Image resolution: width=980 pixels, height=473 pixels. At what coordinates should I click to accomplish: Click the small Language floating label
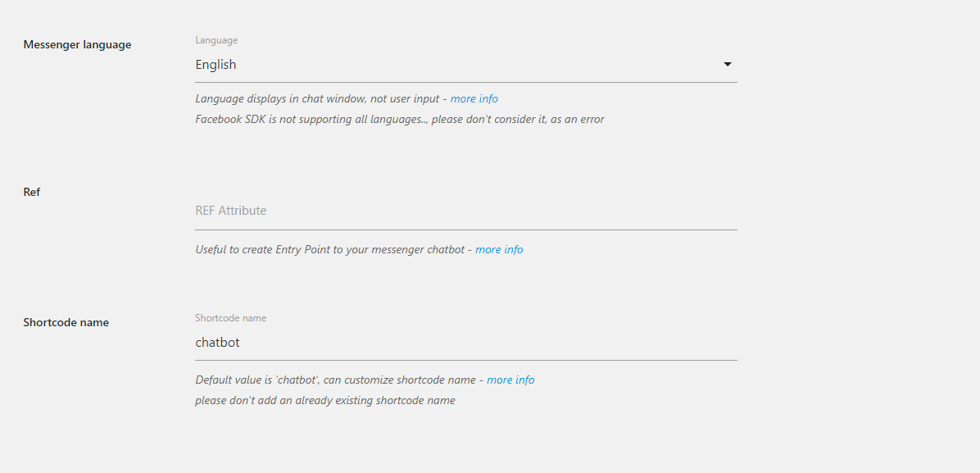coord(216,40)
